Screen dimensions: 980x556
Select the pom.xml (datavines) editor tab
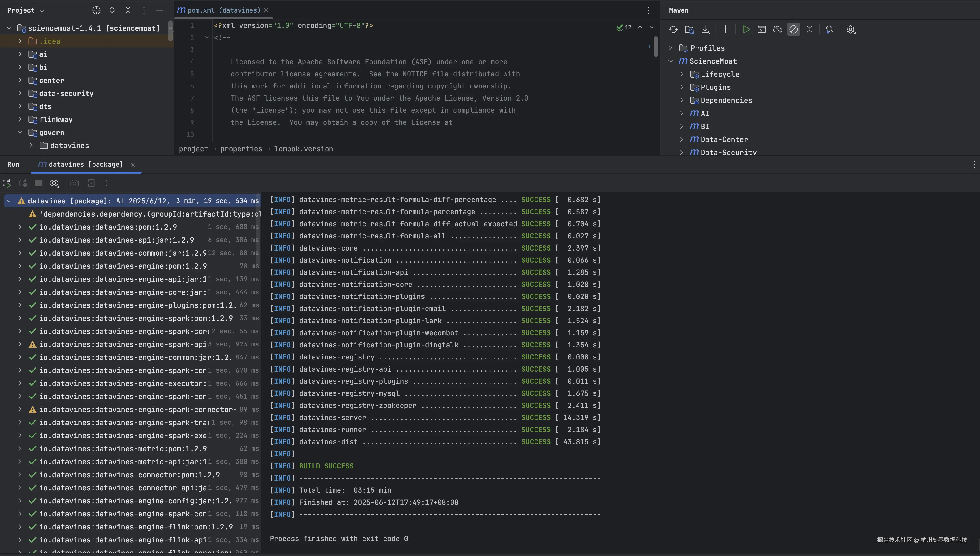coord(223,10)
